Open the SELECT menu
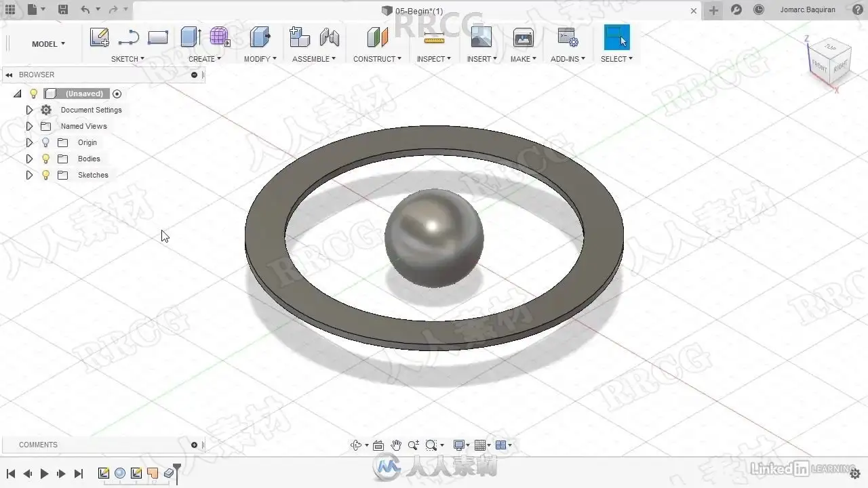Screen dimensions: 868x488 point(616,59)
